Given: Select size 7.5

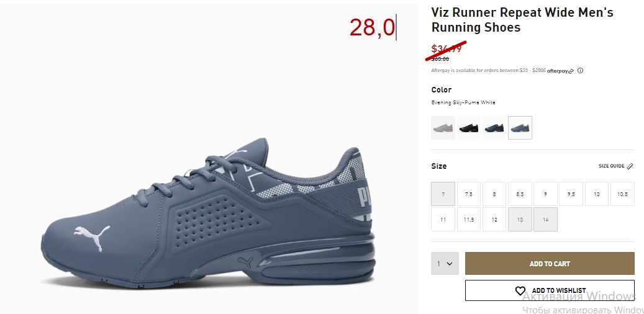Looking at the screenshot, I should pos(469,194).
